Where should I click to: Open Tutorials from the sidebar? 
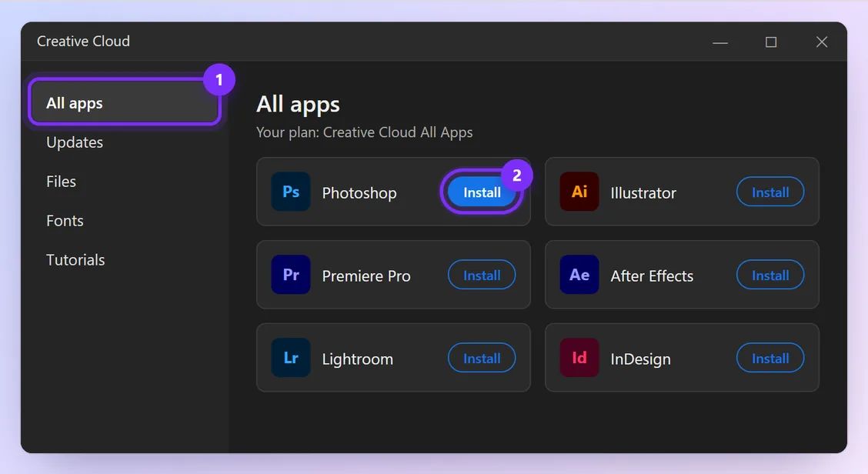point(75,260)
